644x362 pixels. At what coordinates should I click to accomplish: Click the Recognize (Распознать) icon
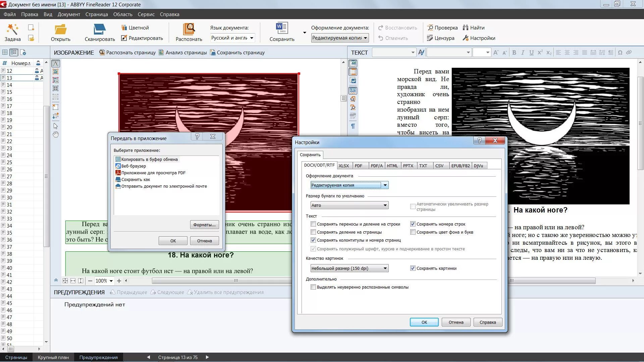pyautogui.click(x=189, y=29)
